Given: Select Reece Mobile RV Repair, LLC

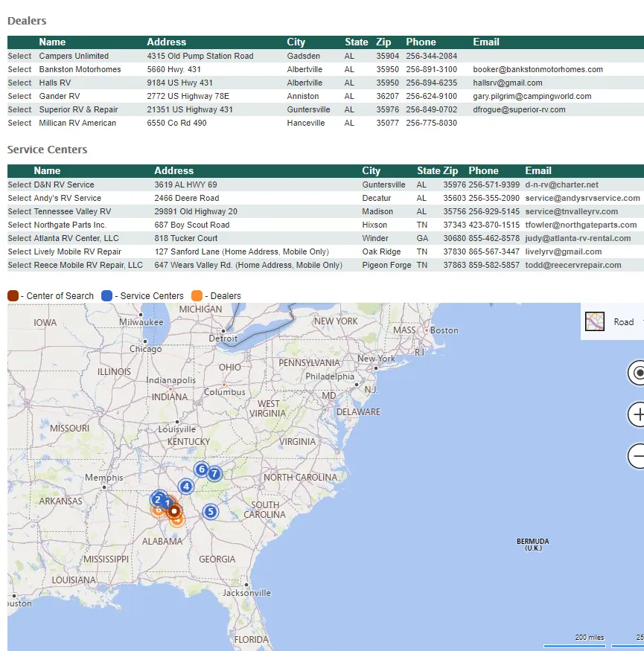Looking at the screenshot, I should click(19, 265).
